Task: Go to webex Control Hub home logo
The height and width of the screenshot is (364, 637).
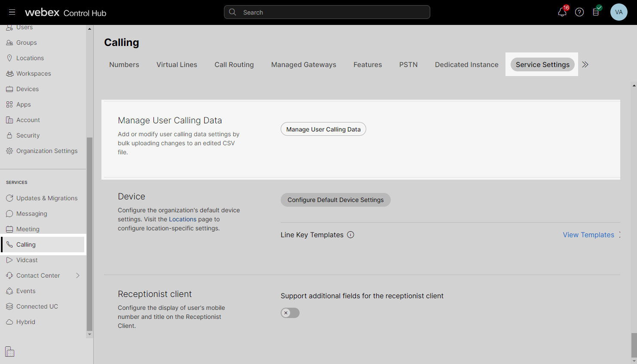Action: pyautogui.click(x=65, y=12)
